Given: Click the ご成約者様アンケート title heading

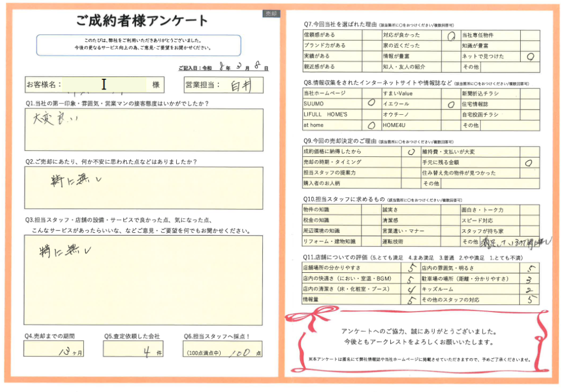Looking at the screenshot, I should (142, 21).
